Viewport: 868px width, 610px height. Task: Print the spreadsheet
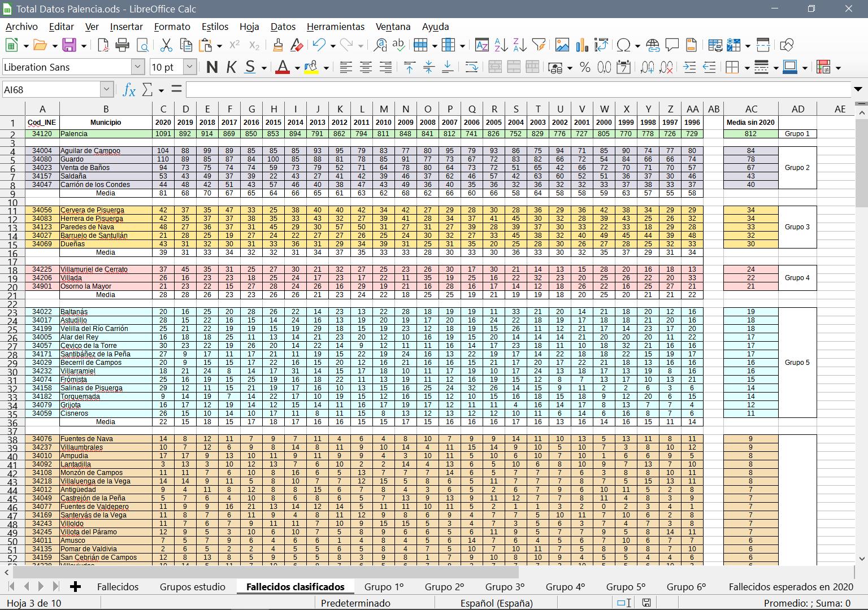tap(122, 45)
